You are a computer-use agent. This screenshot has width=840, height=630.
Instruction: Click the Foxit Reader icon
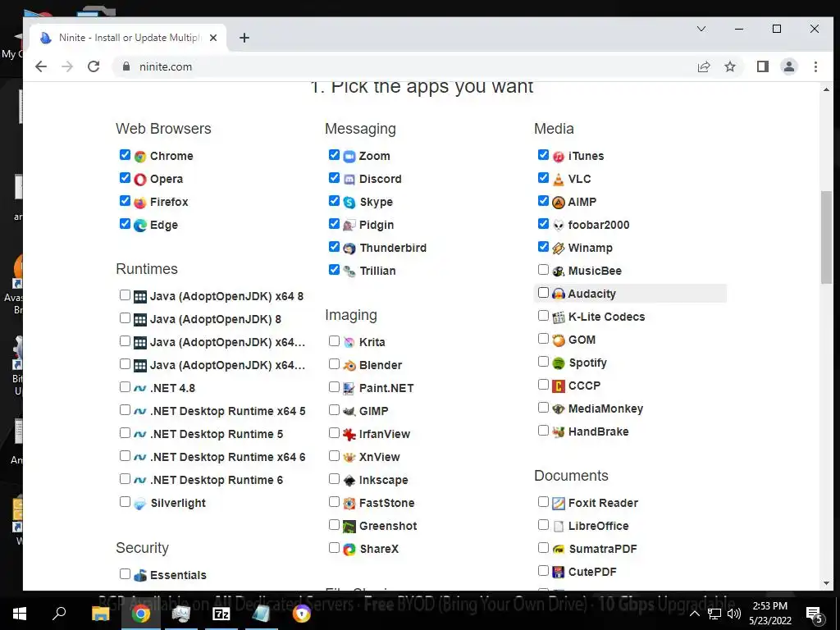point(558,504)
